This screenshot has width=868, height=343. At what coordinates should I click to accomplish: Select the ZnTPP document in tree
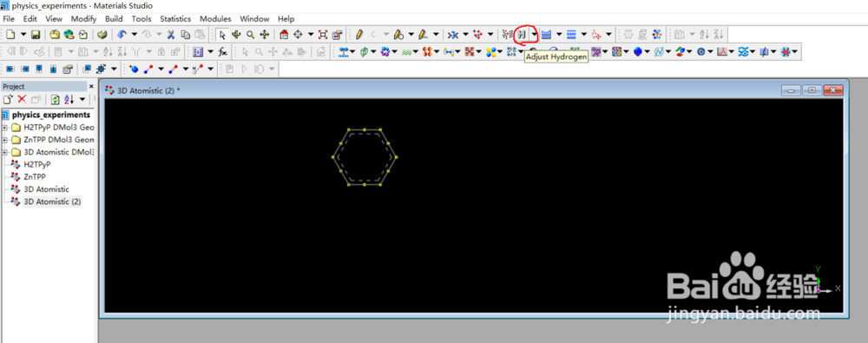(35, 177)
